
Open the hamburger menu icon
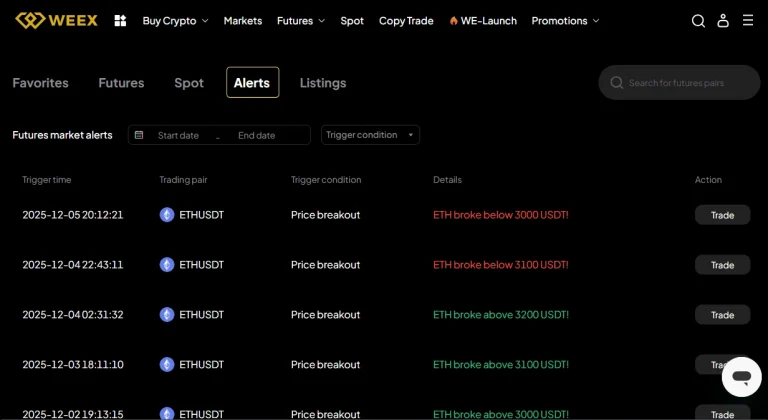coord(747,20)
